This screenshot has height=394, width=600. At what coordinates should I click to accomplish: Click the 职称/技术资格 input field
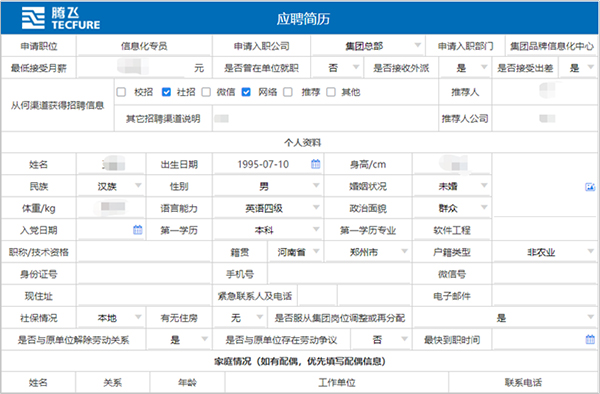click(144, 252)
